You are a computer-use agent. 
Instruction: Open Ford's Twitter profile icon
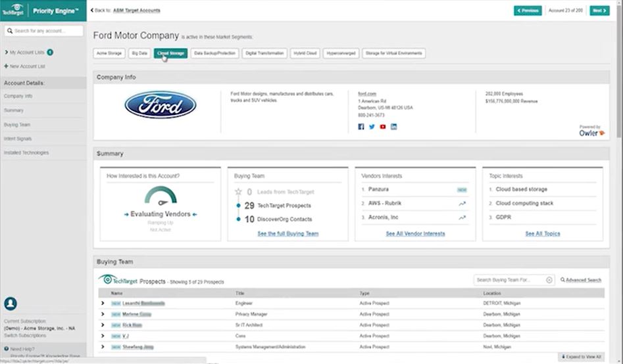pos(372,127)
